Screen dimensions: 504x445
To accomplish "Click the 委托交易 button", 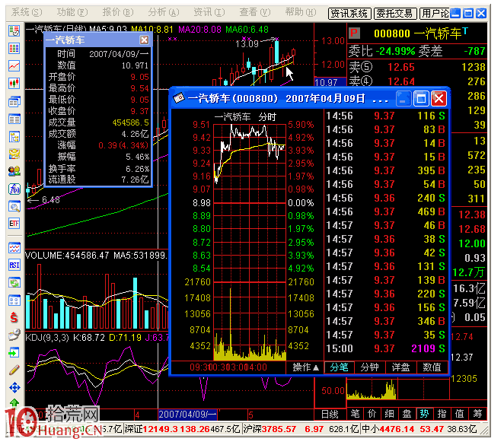I will (395, 14).
